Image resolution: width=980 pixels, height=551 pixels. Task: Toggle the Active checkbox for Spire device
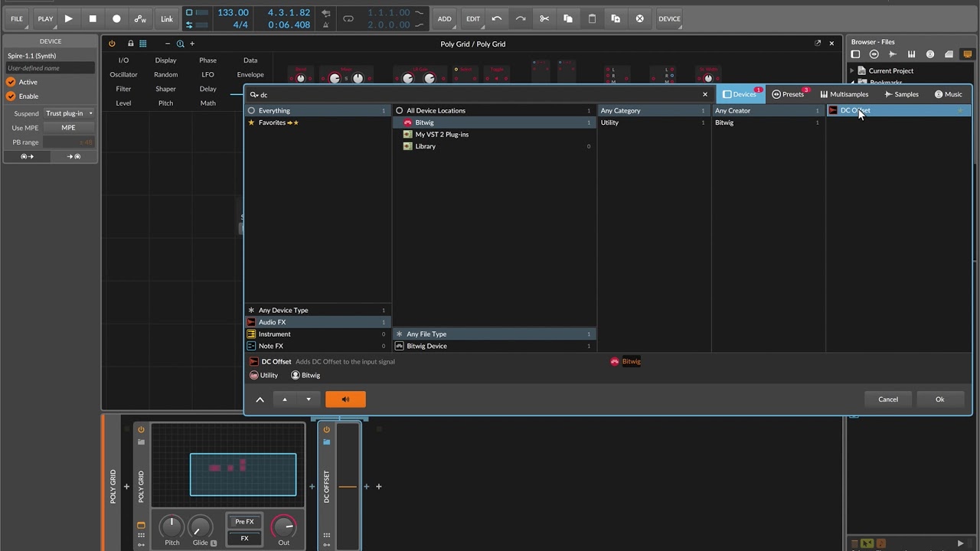tap(11, 82)
